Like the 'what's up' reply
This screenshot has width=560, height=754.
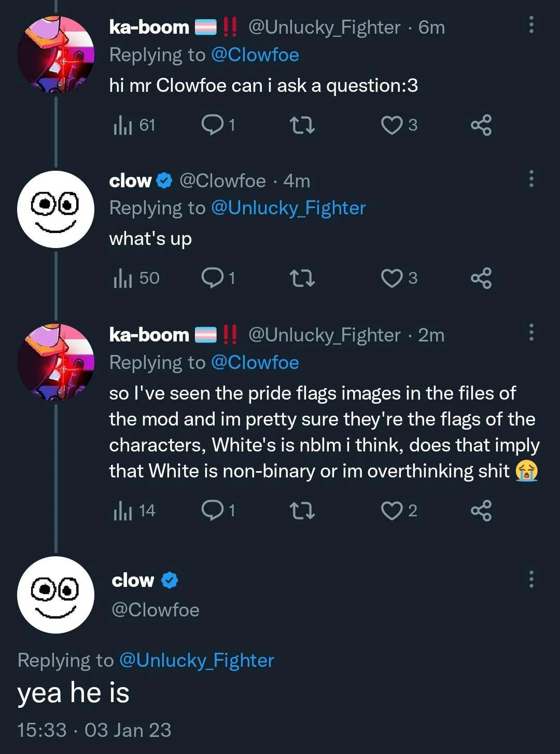392,279
